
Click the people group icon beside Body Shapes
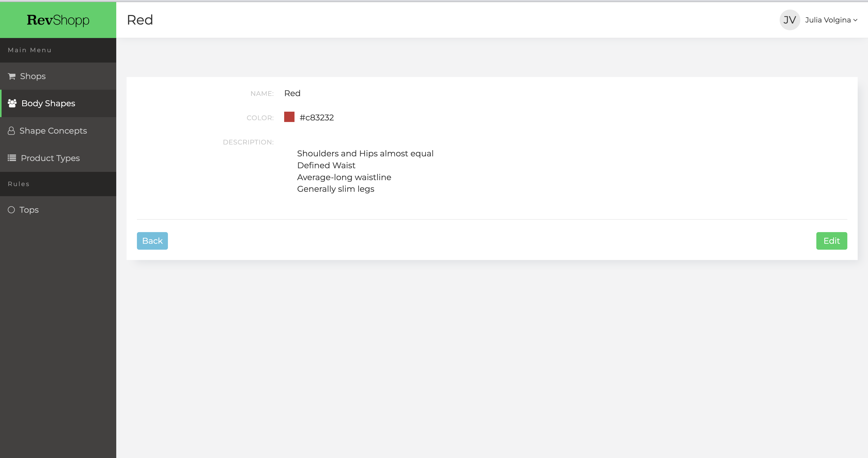tap(12, 103)
